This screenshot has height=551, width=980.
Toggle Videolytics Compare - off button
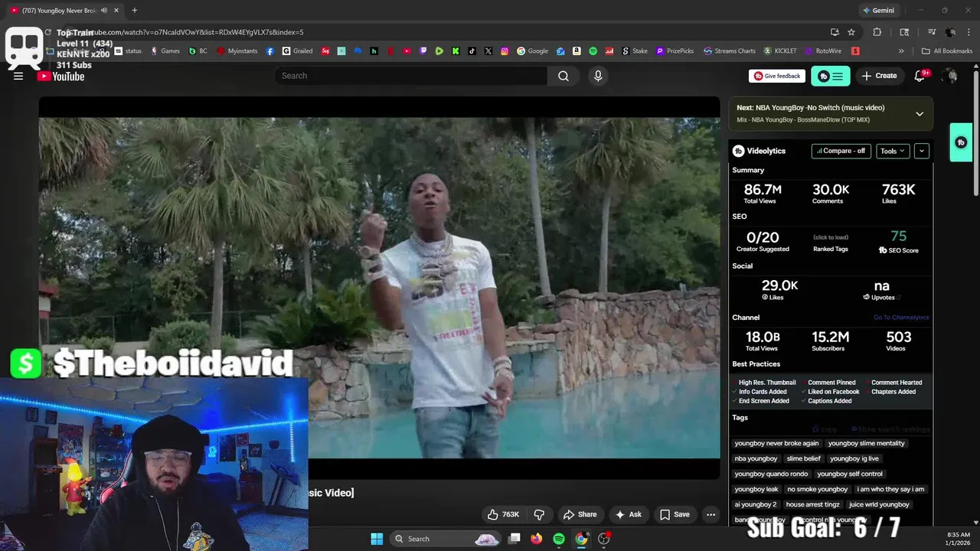click(841, 151)
